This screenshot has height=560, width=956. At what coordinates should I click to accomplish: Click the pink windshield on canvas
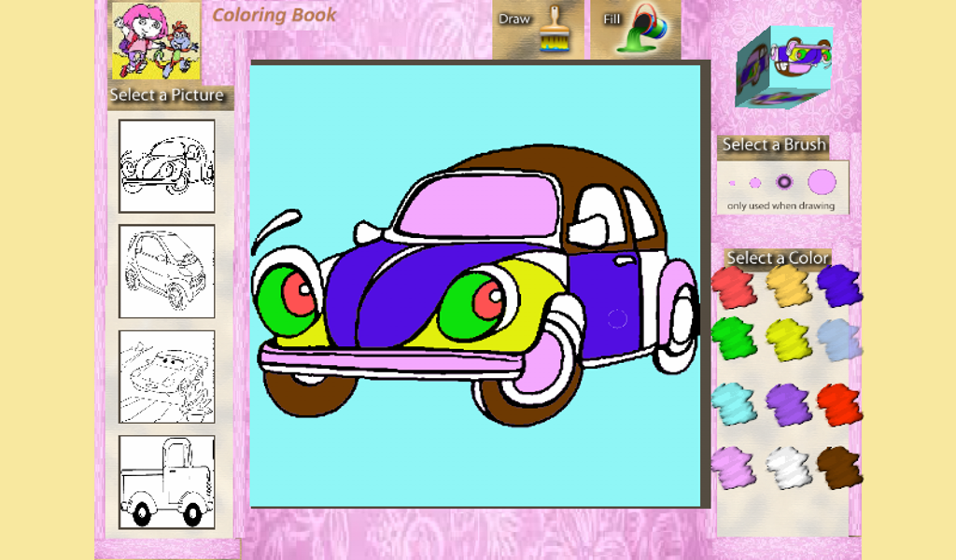click(x=479, y=204)
